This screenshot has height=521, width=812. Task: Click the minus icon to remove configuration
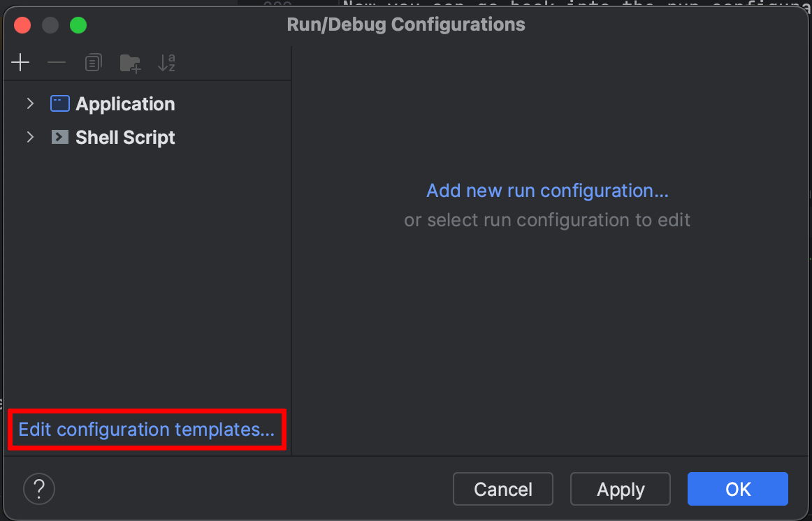click(57, 63)
